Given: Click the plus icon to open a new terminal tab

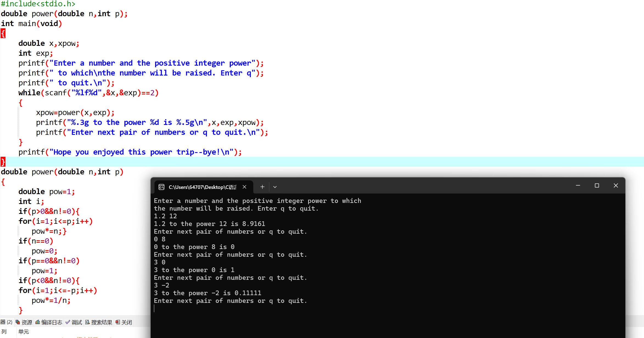Looking at the screenshot, I should click(262, 187).
